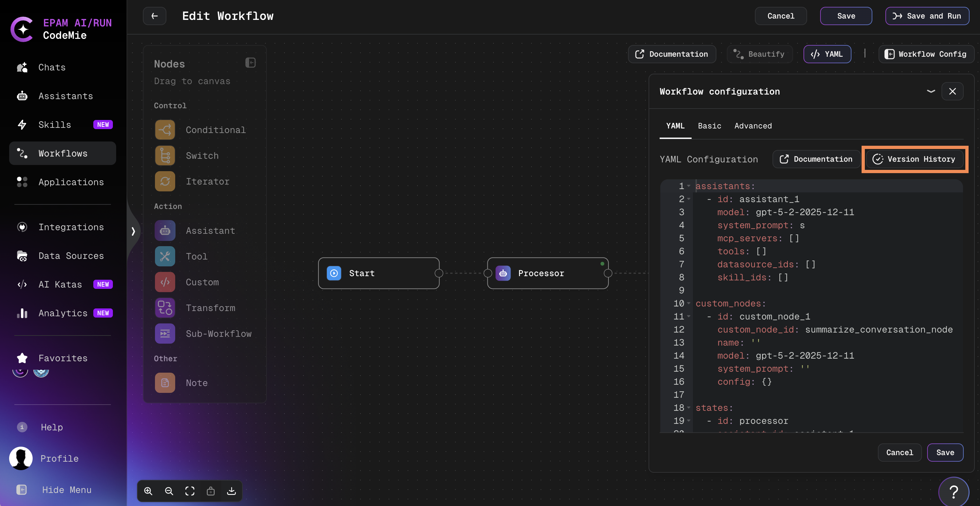Expand the sidebar chevron handle
The width and height of the screenshot is (980, 506).
[x=133, y=231]
